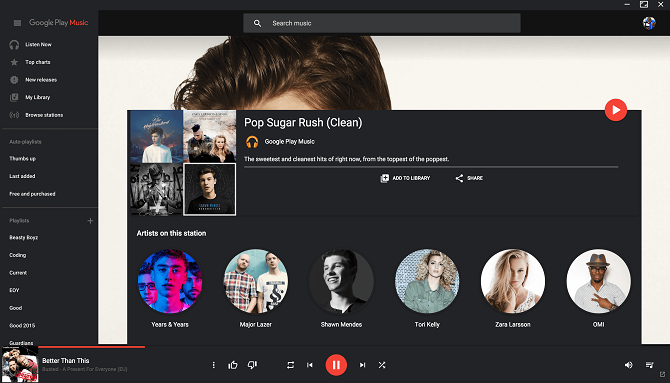This screenshot has height=383, width=670.
Task: Open the Current playlist
Action: (18, 273)
